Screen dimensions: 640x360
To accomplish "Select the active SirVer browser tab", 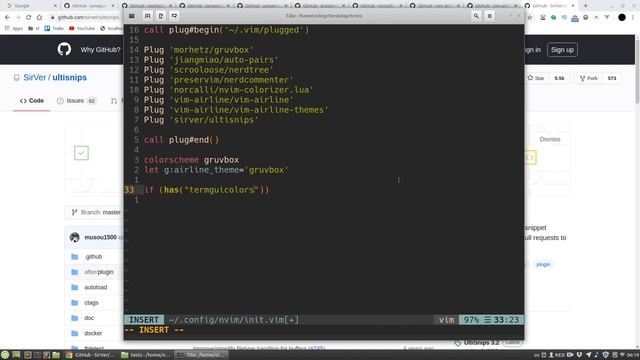I will tap(550, 6).
